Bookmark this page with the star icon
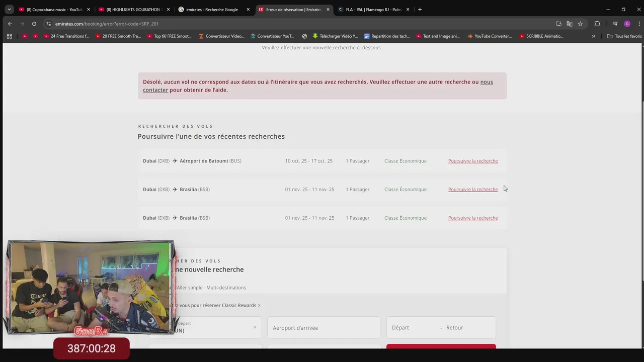The image size is (644, 362). pyautogui.click(x=580, y=24)
